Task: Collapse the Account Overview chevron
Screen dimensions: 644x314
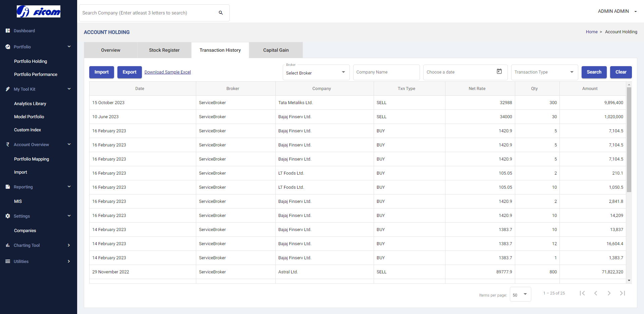Action: tap(69, 144)
